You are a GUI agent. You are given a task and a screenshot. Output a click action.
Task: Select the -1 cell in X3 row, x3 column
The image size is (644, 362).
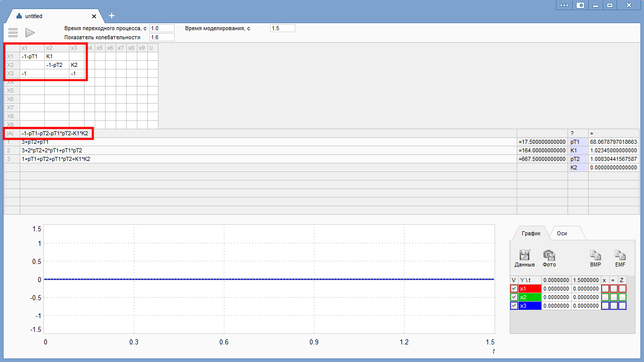point(76,73)
